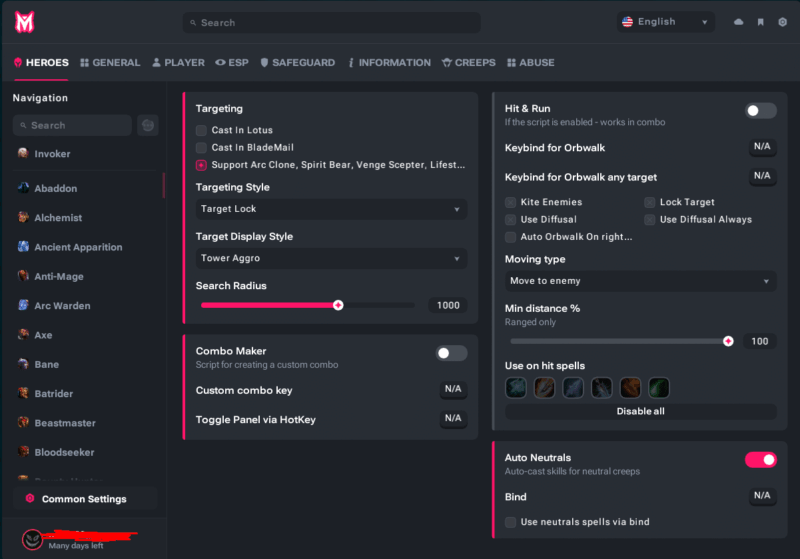Image resolution: width=800 pixels, height=559 pixels.
Task: Check Auto Orbwalk On right option
Action: [510, 237]
